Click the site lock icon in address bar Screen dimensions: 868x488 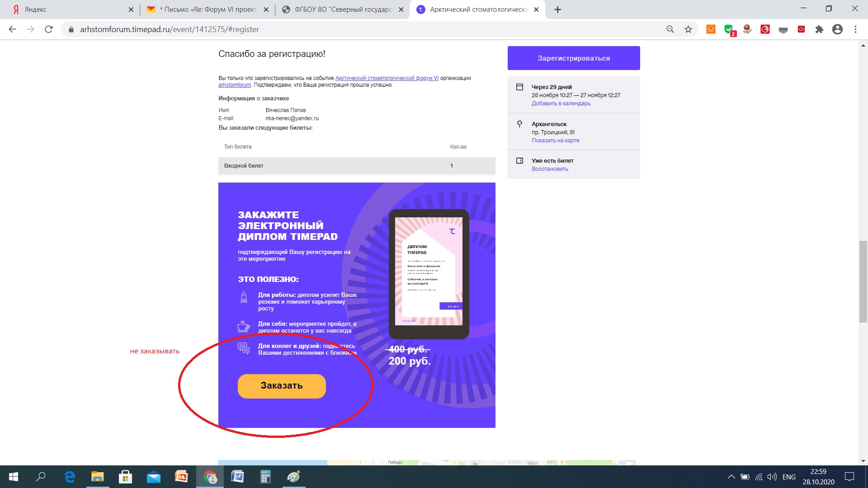[x=71, y=29]
